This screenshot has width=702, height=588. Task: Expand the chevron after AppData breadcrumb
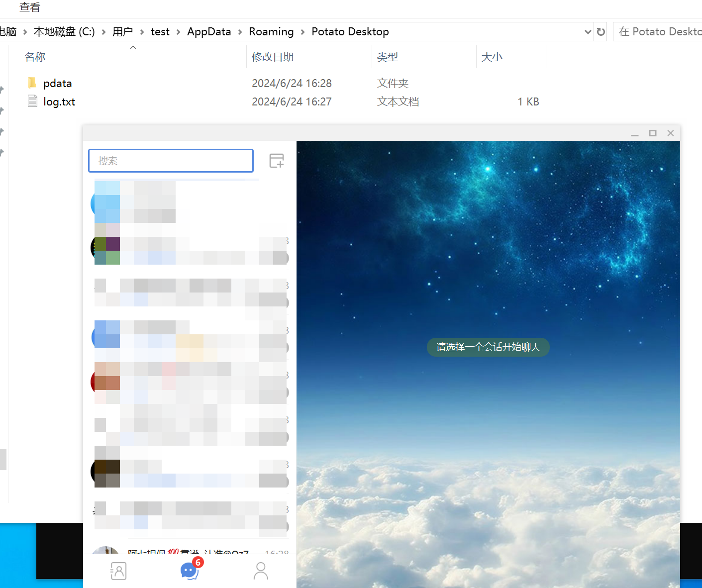point(240,32)
